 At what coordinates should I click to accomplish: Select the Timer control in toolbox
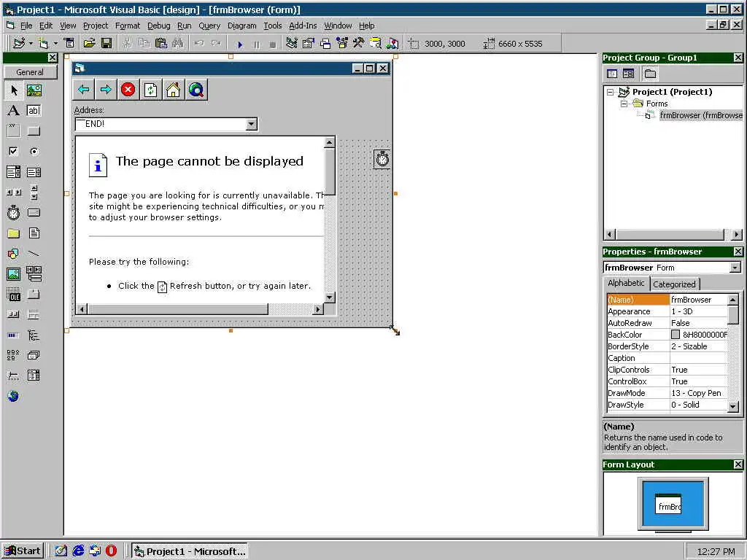[13, 212]
